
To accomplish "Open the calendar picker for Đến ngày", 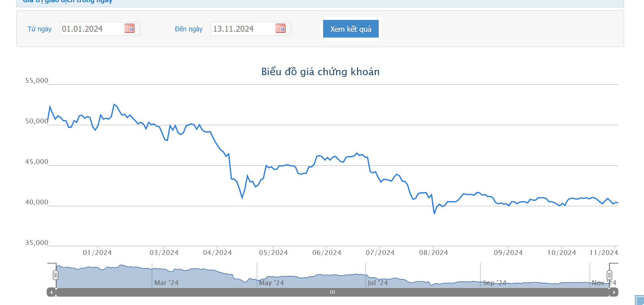I will 280,28.
